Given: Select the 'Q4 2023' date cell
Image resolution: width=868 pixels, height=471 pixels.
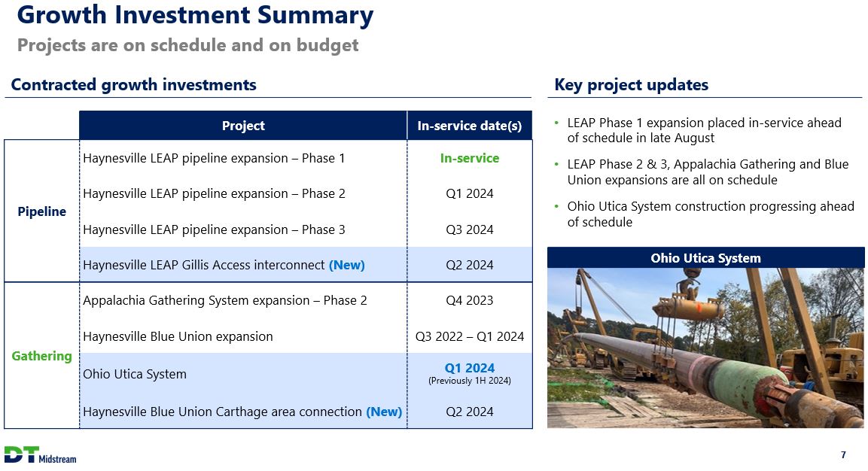Looking at the screenshot, I should (470, 300).
